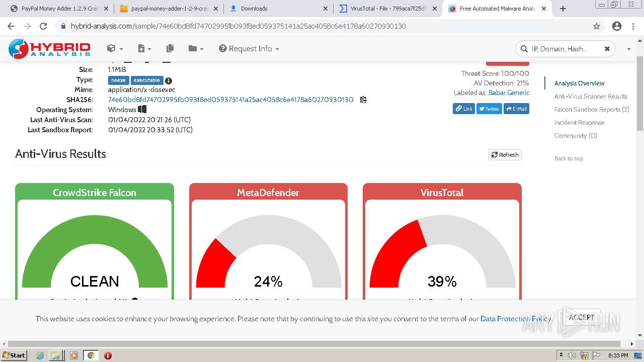
Task: Open a new browser tab
Action: (x=563, y=9)
